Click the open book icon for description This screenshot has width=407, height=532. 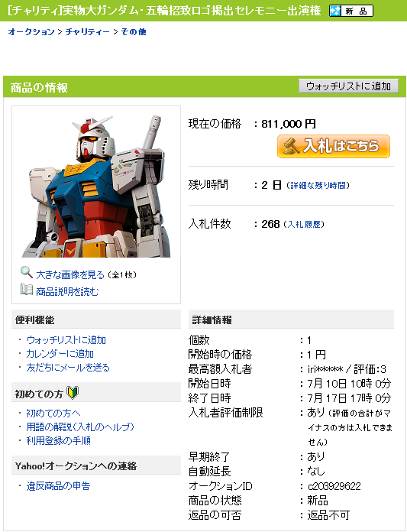pyautogui.click(x=27, y=290)
